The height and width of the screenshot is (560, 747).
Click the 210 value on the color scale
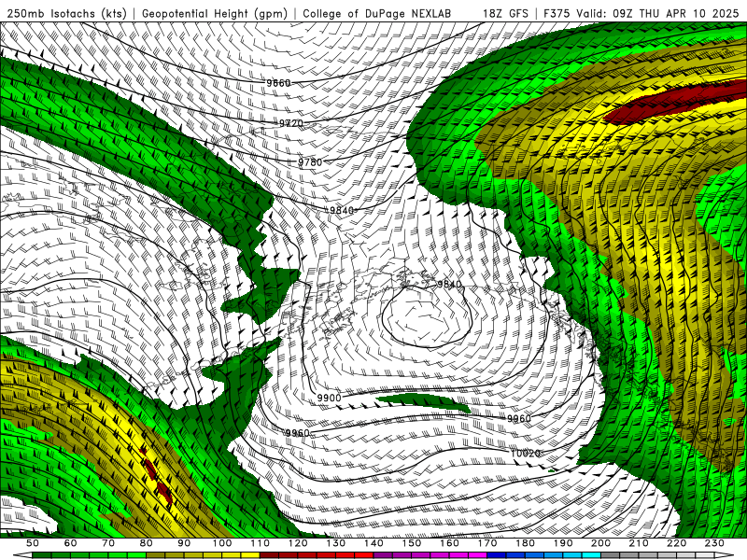pyautogui.click(x=639, y=543)
